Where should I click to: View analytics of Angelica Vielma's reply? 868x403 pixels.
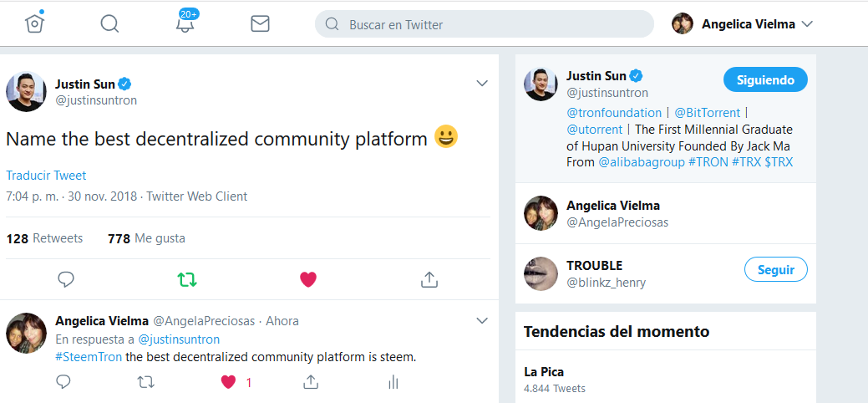[393, 382]
